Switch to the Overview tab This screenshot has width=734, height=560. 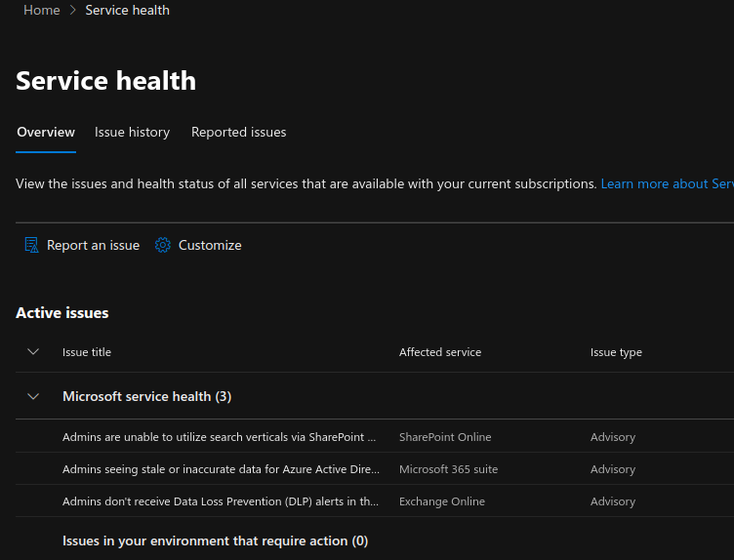46,133
